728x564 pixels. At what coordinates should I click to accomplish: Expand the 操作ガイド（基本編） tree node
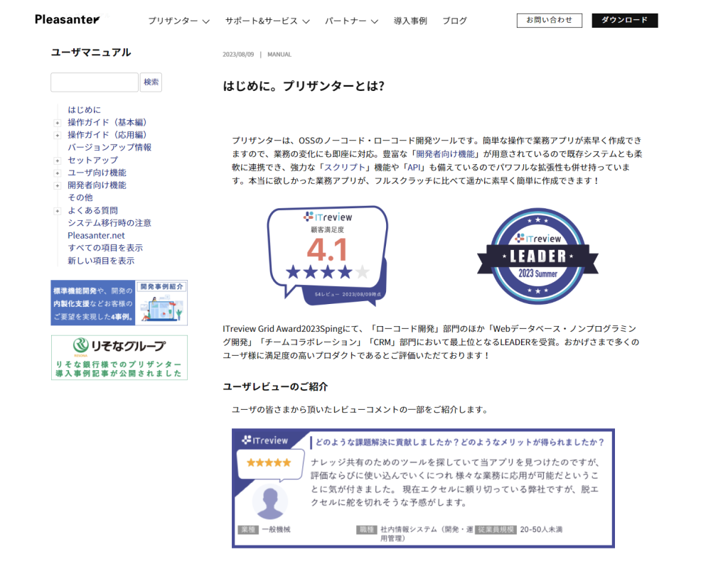click(57, 123)
